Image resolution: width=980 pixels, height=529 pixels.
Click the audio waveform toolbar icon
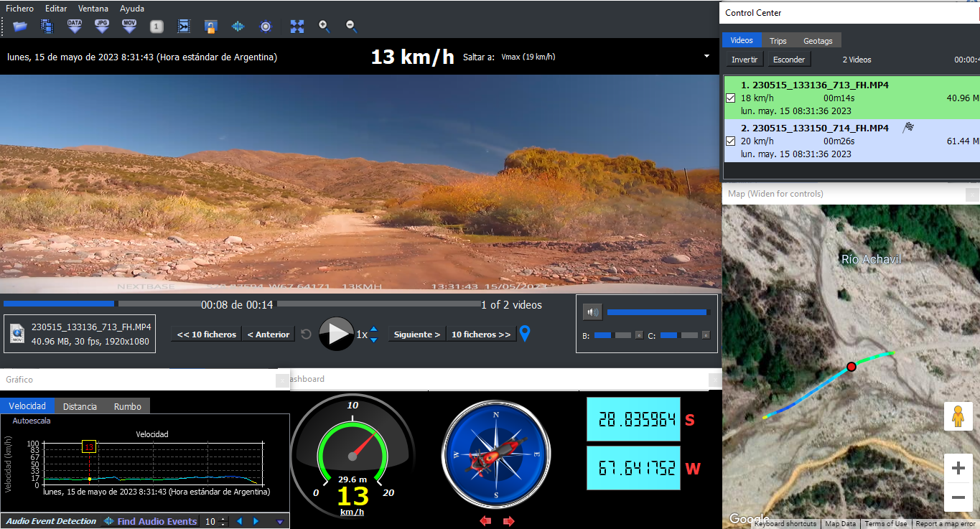pos(238,27)
